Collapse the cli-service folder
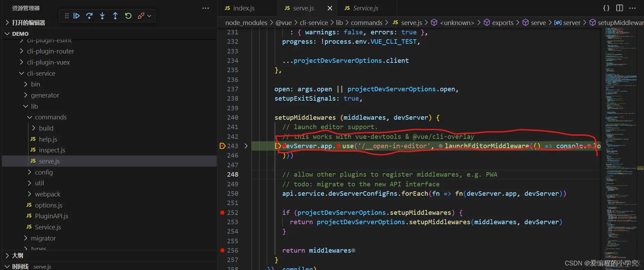This screenshot has height=270, width=644. (x=41, y=74)
